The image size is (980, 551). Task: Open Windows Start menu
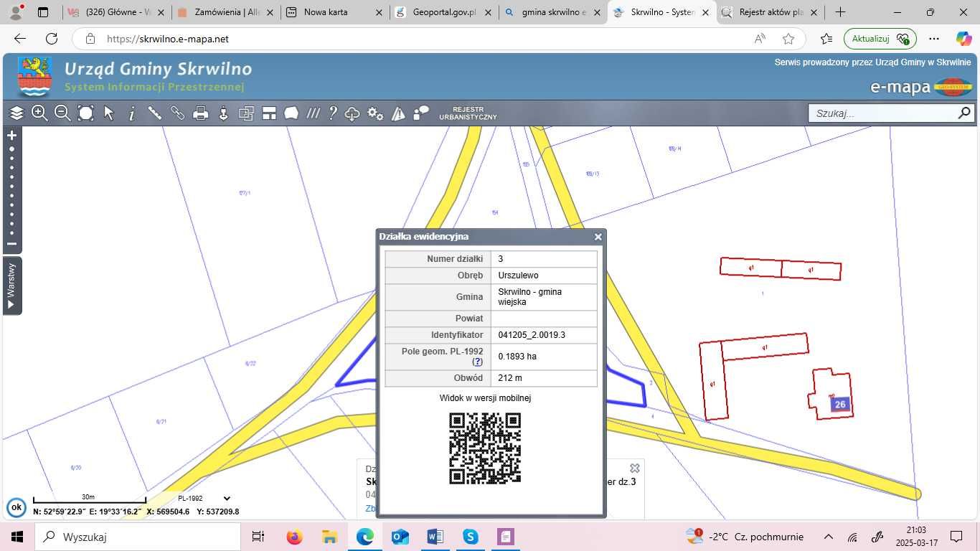(17, 537)
